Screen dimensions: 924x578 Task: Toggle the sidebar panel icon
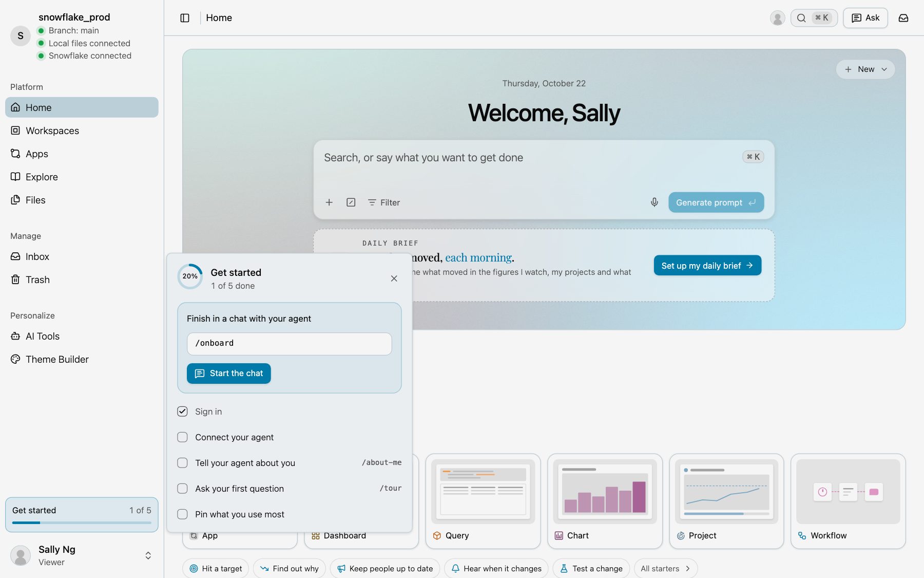pyautogui.click(x=185, y=18)
